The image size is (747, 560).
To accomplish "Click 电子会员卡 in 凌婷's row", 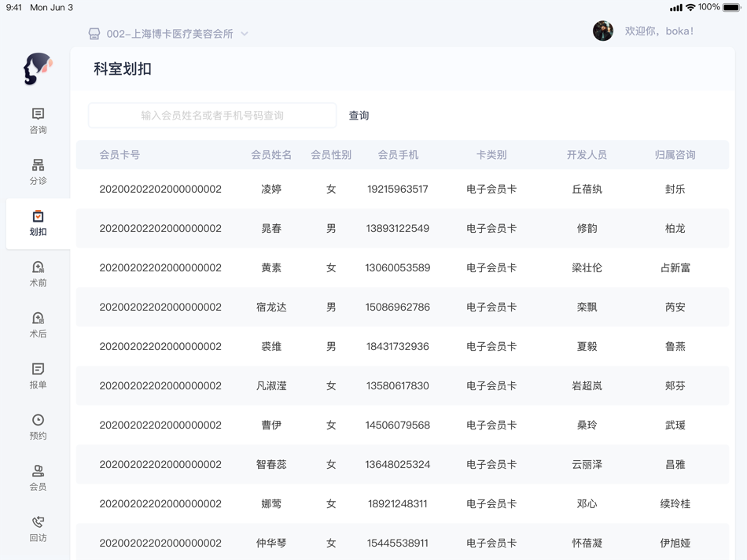I will [x=491, y=189].
